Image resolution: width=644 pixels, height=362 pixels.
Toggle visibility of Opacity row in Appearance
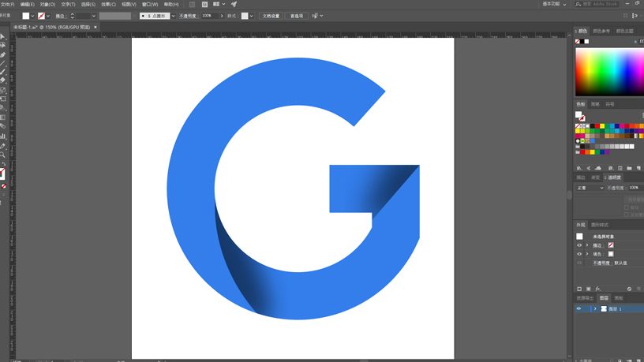click(579, 263)
